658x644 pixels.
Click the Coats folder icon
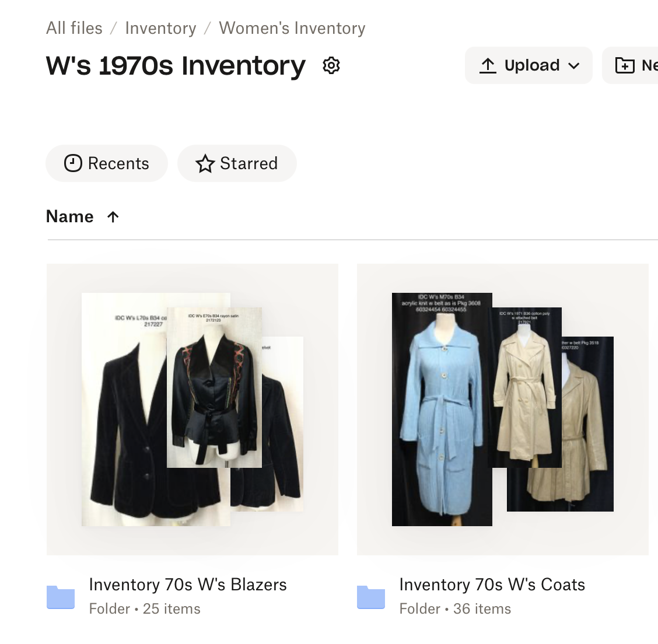pyautogui.click(x=371, y=596)
